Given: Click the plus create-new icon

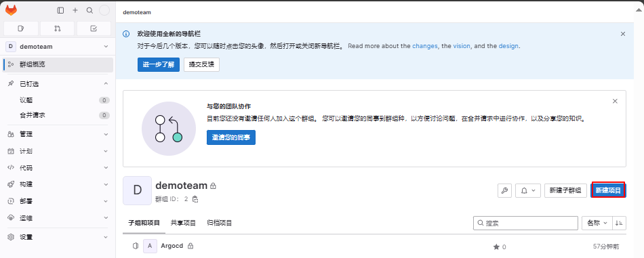Looking at the screenshot, I should (75, 11).
